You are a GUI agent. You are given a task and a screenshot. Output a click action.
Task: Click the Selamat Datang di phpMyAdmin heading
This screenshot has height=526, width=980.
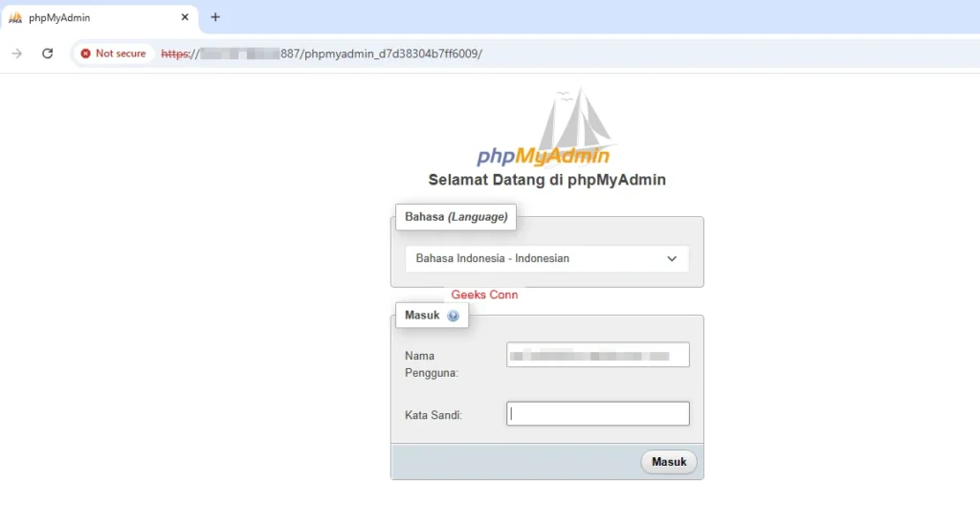pyautogui.click(x=546, y=180)
